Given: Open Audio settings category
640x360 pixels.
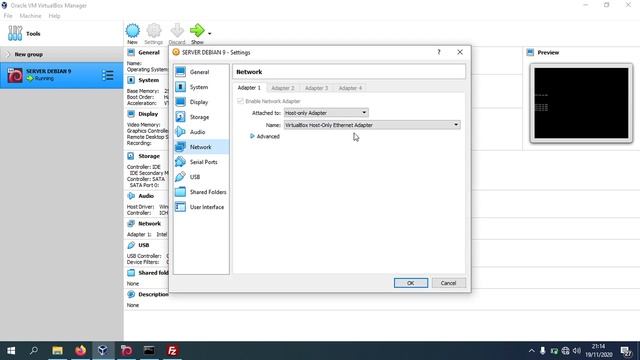Looking at the screenshot, I should pyautogui.click(x=201, y=132).
